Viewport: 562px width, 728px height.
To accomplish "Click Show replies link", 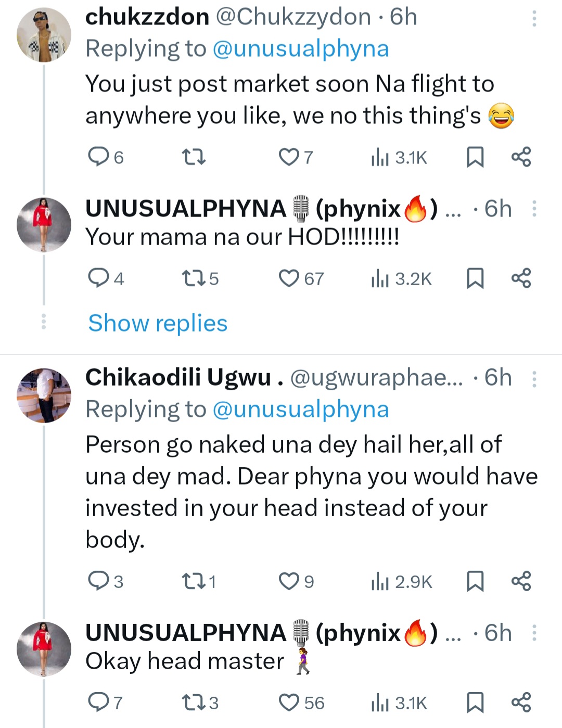I will (158, 323).
